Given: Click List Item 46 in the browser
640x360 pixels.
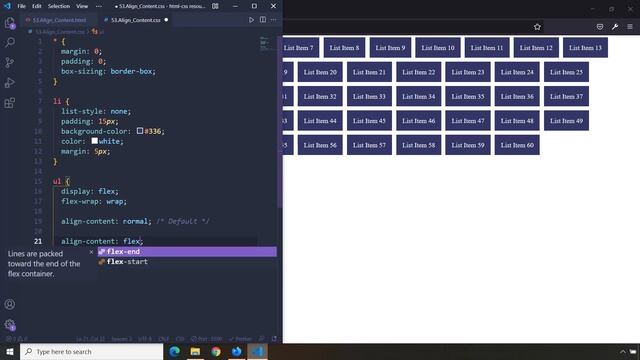Looking at the screenshot, I should click(x=418, y=121).
